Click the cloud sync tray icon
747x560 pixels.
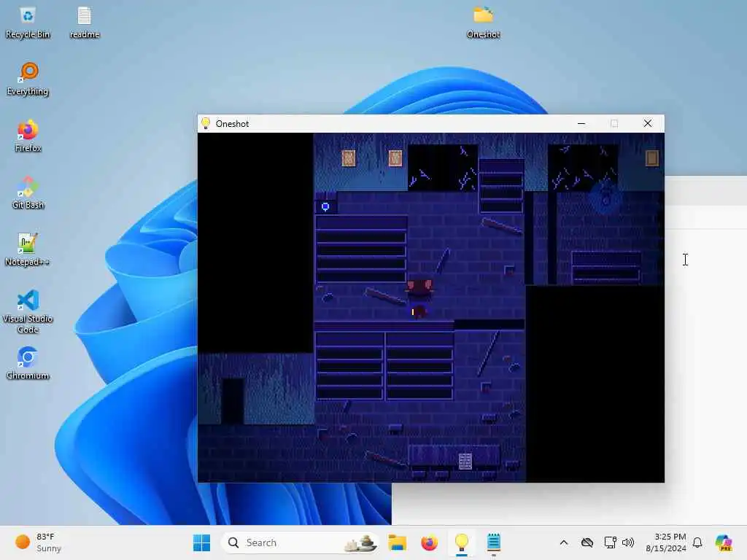[587, 542]
